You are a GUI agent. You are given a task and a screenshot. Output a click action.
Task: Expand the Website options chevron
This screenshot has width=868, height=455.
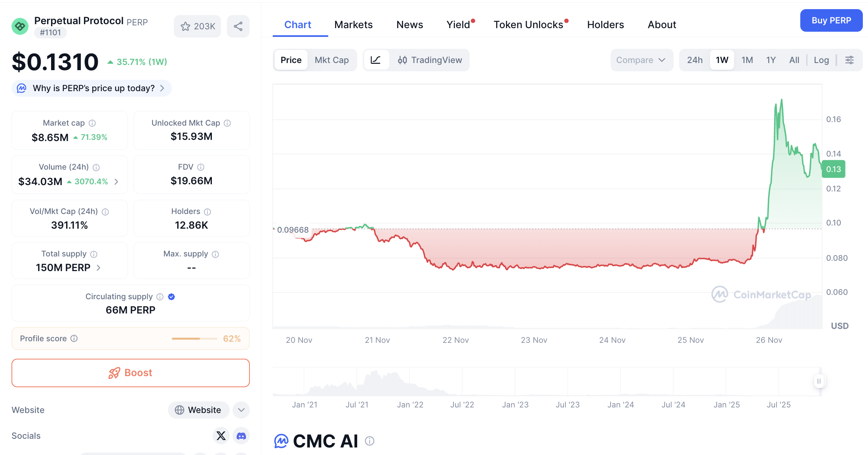click(241, 410)
